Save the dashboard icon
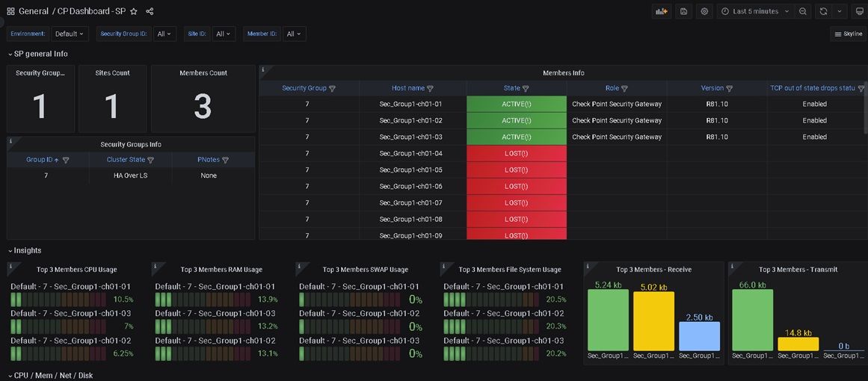868x381 pixels. tap(683, 11)
